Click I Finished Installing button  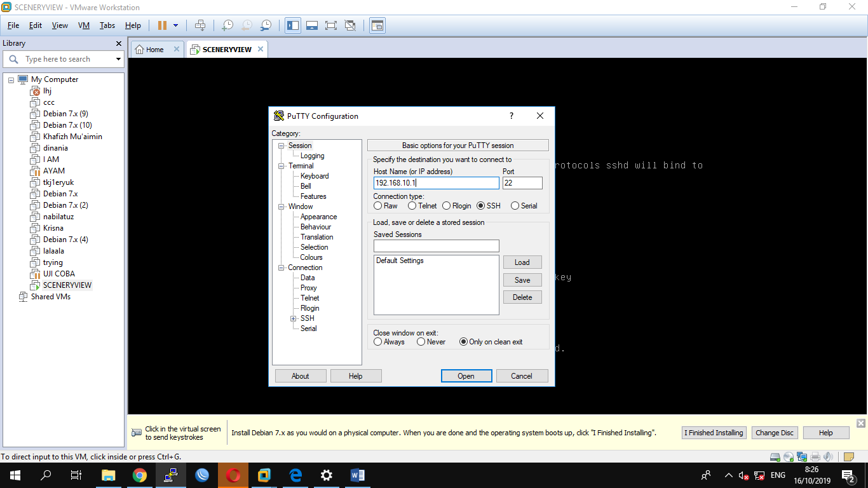pos(714,433)
